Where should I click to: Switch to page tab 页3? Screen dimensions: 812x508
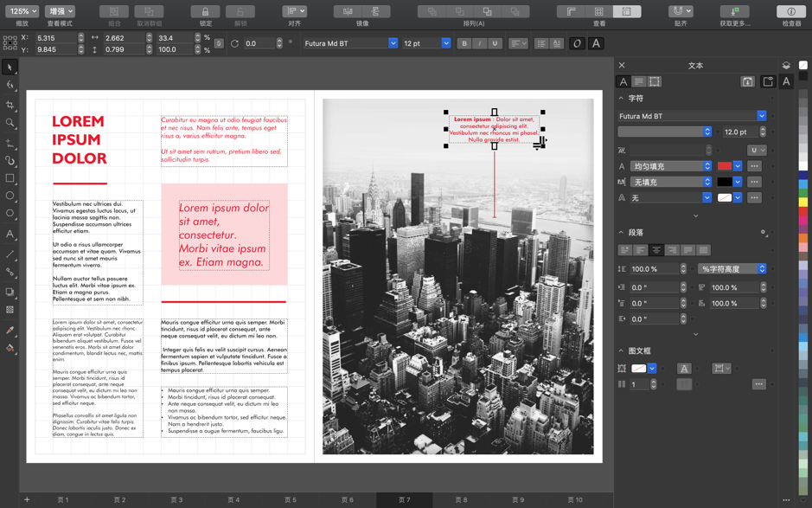176,500
